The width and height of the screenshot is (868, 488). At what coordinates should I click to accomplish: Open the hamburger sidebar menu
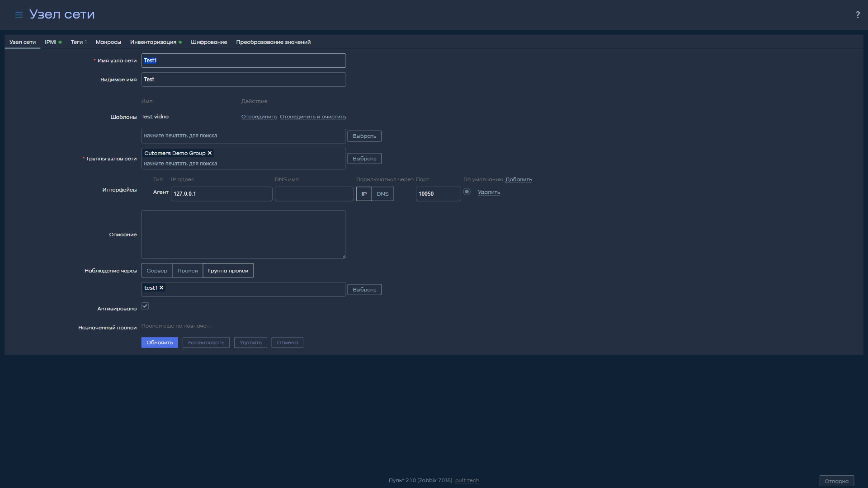click(19, 15)
